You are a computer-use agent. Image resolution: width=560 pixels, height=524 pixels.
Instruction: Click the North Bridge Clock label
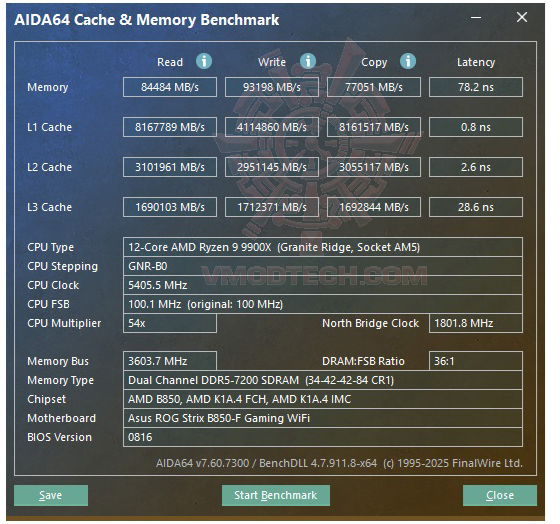(370, 323)
